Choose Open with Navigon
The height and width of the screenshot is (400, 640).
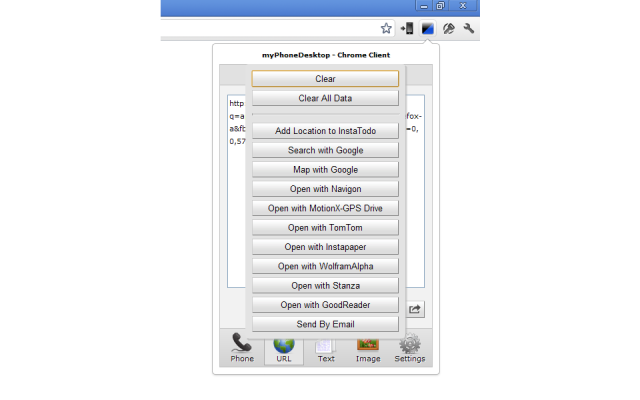325,189
